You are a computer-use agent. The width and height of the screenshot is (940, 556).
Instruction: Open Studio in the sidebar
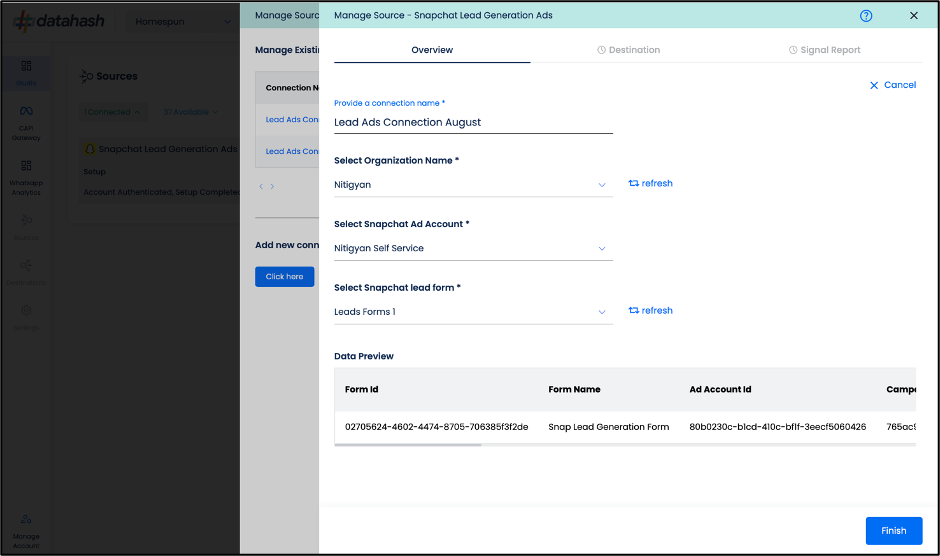click(26, 73)
